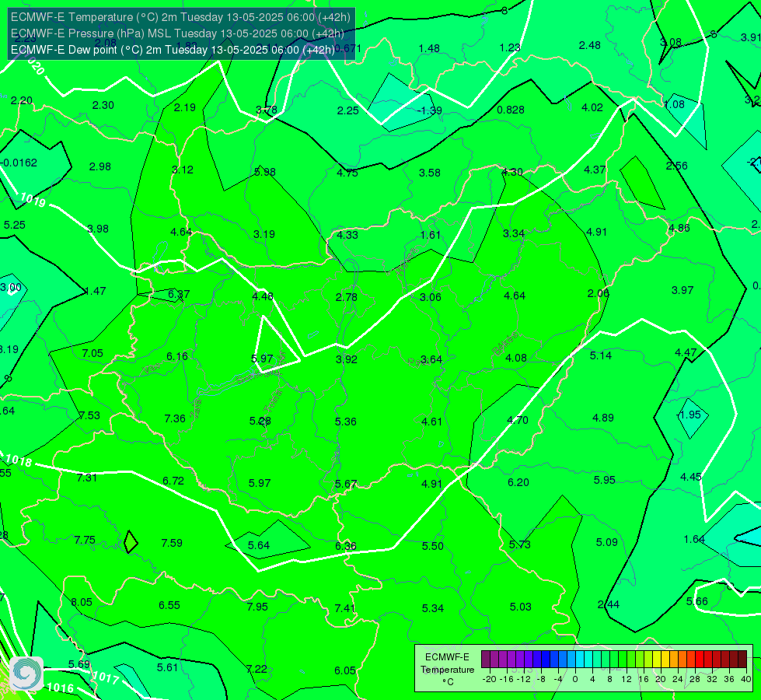Click the 1019 isobar label

tap(33, 199)
